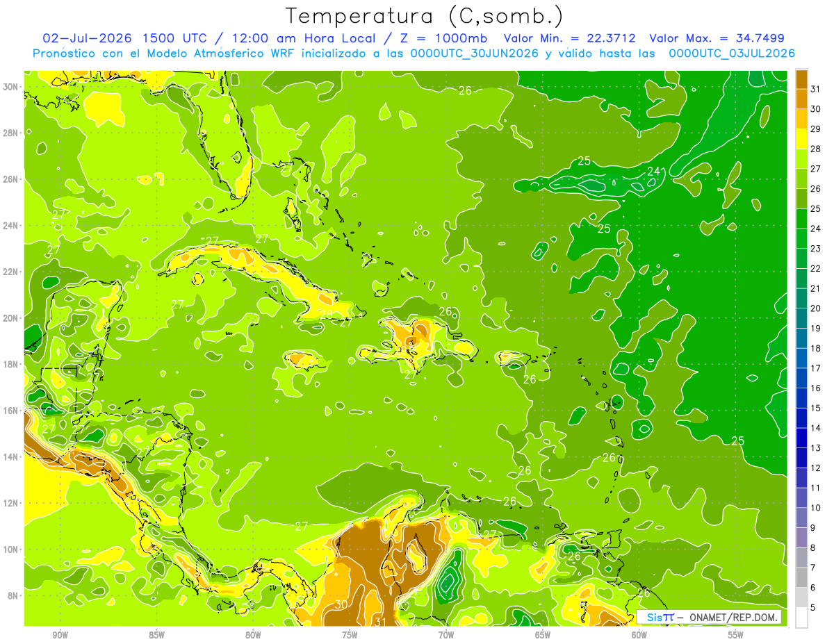Click colorbar legend value 25
This screenshot has width=834, height=644.
point(816,208)
